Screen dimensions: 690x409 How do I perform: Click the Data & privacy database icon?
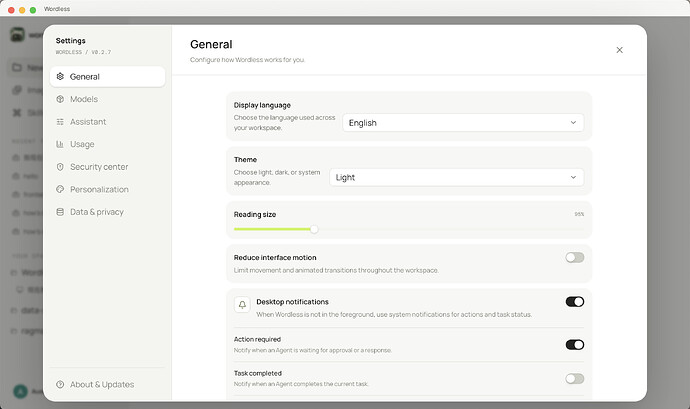60,212
